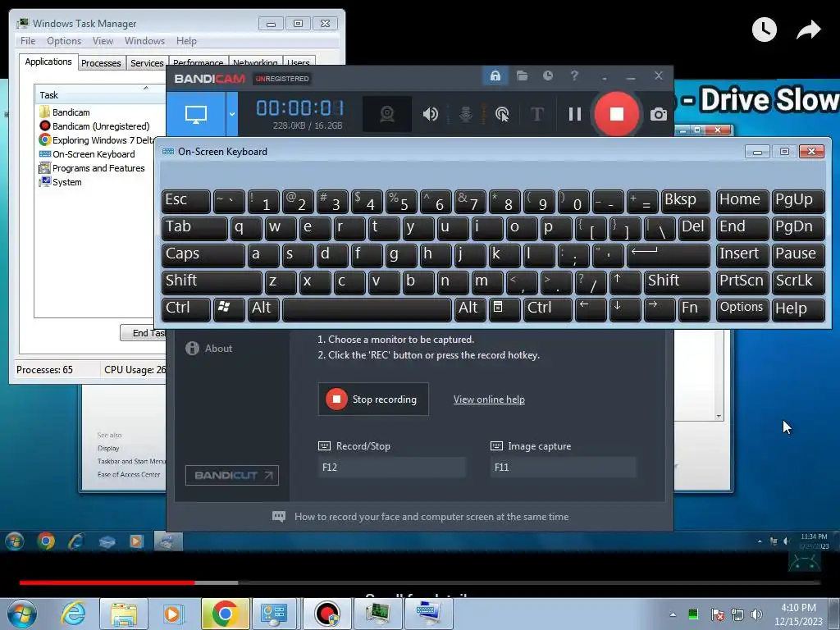Open the volume icon in system tray
840x630 pixels.
click(x=756, y=614)
